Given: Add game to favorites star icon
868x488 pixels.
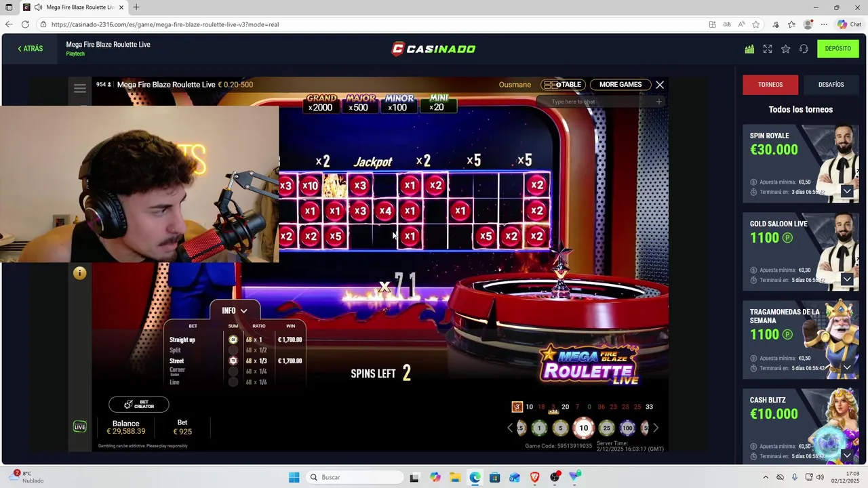Looking at the screenshot, I should [785, 49].
